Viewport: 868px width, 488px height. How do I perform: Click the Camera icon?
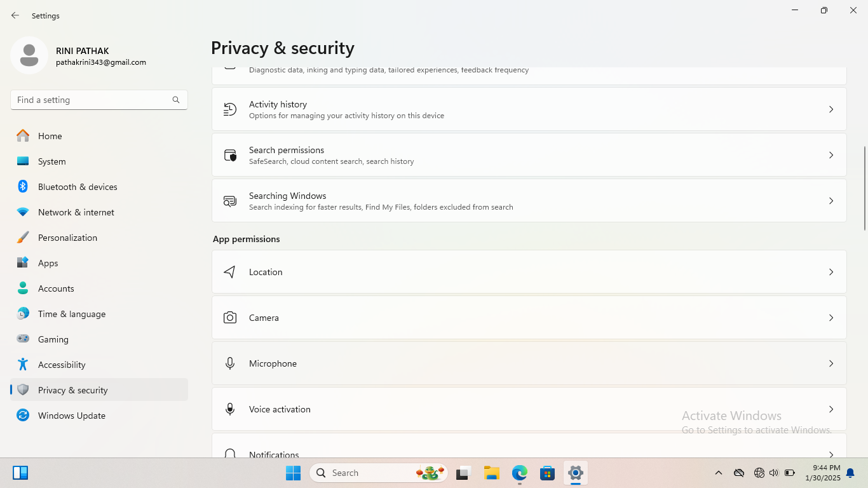pos(230,318)
